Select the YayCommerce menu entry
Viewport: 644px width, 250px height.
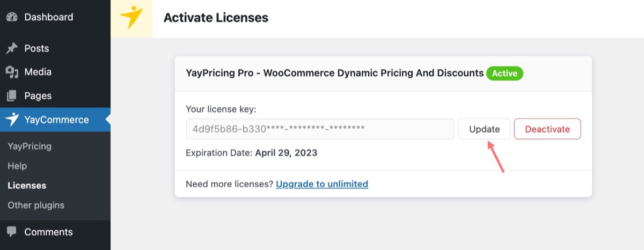(x=56, y=120)
